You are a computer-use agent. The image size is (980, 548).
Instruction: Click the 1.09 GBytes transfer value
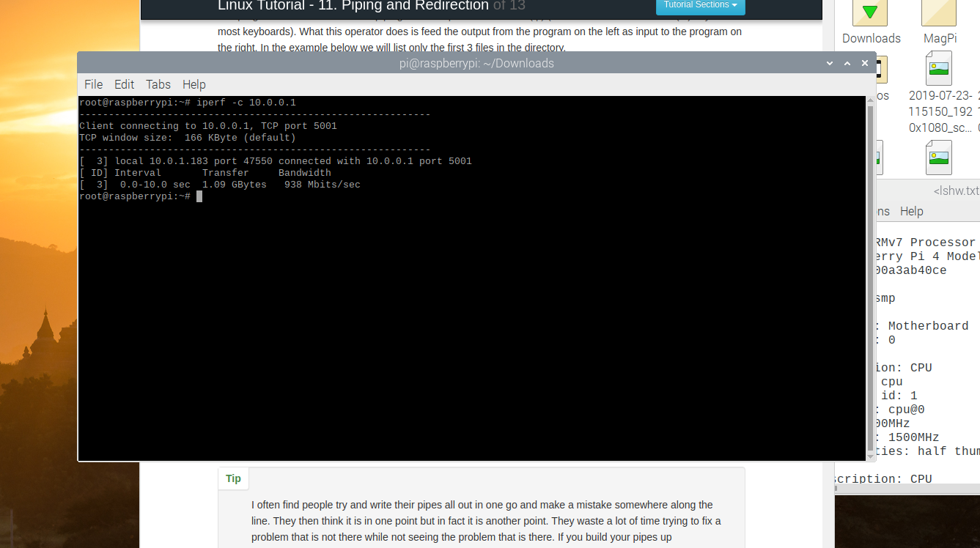235,185
